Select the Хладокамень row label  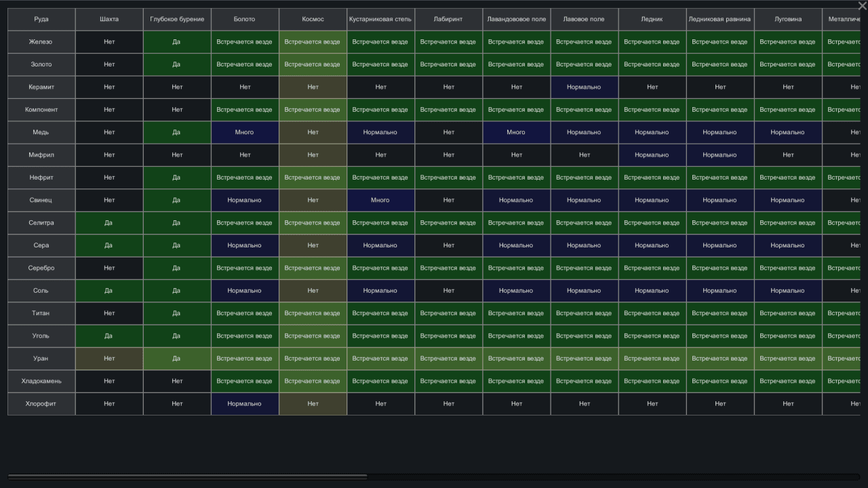point(41,381)
